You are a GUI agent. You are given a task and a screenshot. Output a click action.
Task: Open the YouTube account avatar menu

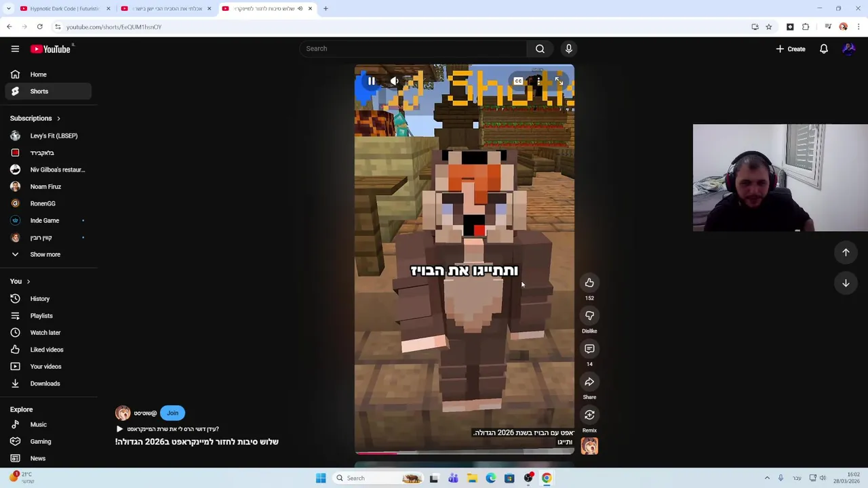click(x=848, y=49)
